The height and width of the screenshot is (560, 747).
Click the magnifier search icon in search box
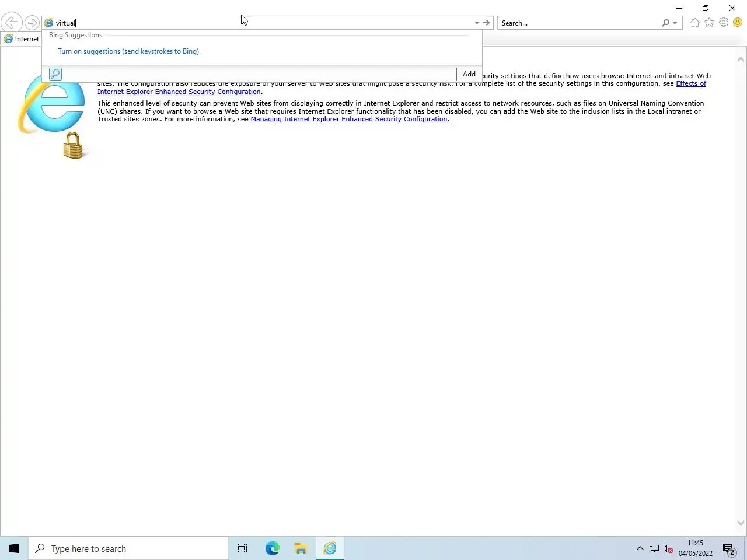[x=666, y=23]
